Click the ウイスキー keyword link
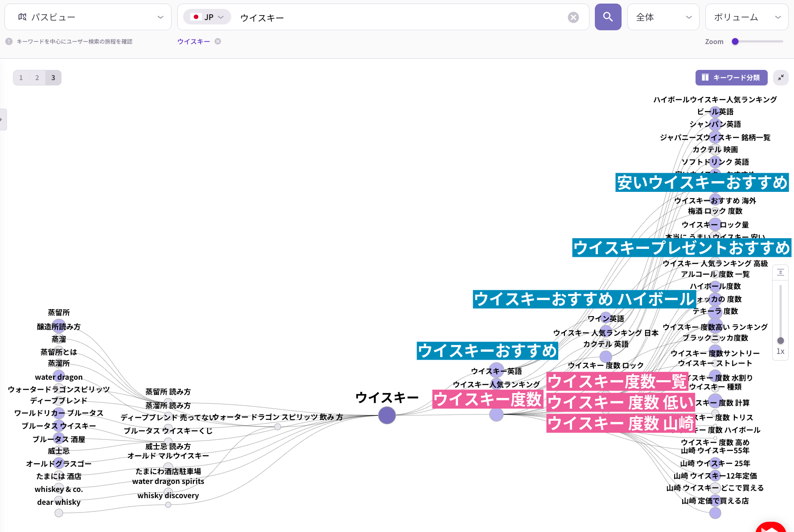The image size is (794, 532). click(x=194, y=41)
